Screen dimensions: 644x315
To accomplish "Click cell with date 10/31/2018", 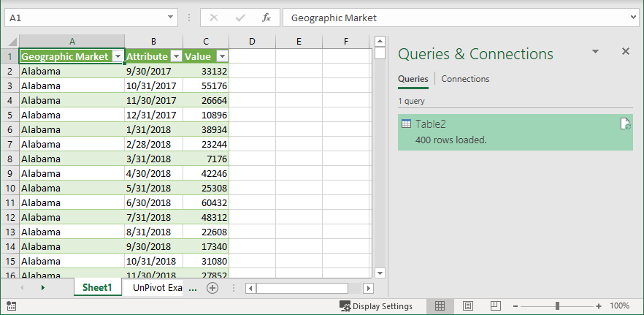I will 153,261.
